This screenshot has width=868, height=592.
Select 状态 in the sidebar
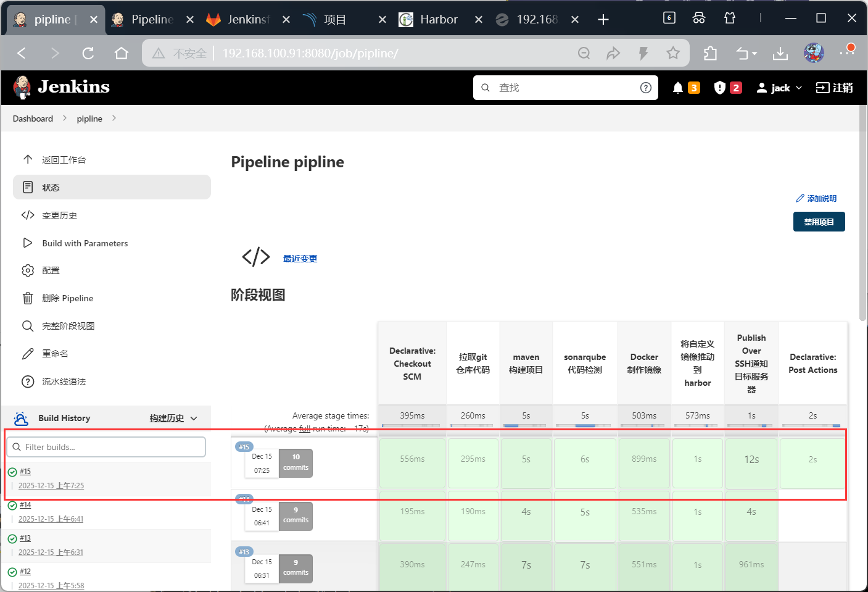click(x=112, y=187)
